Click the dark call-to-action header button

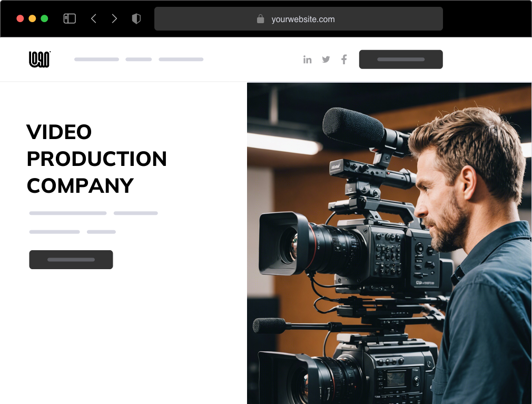401,59
